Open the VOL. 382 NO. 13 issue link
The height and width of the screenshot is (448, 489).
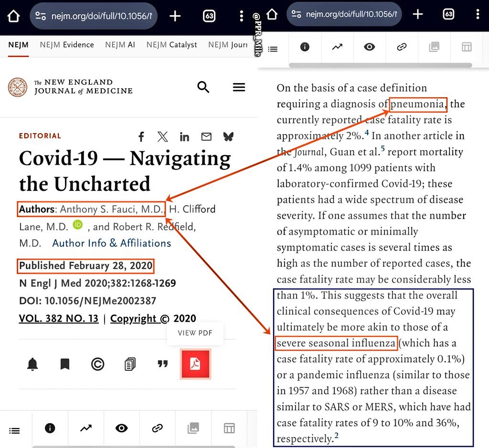click(59, 318)
